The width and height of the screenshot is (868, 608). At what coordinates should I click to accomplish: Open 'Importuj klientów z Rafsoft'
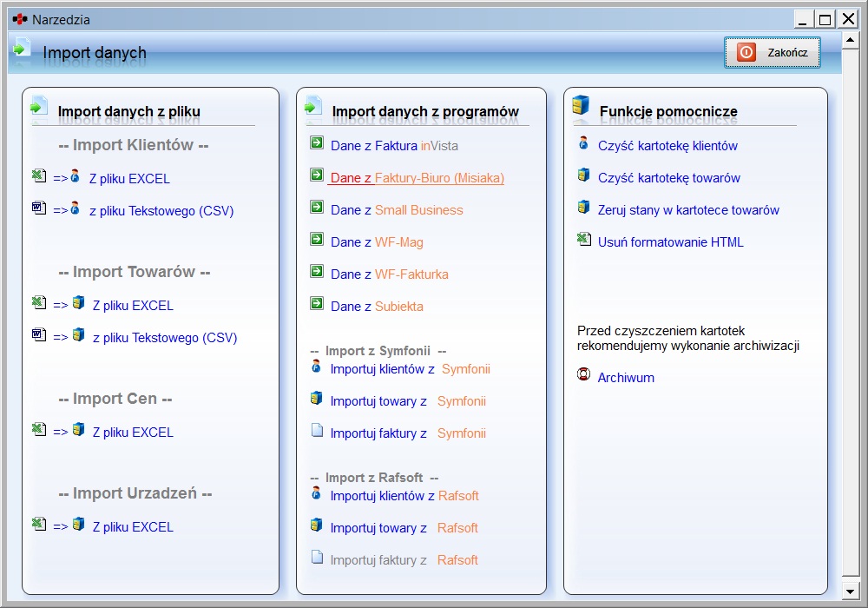404,496
